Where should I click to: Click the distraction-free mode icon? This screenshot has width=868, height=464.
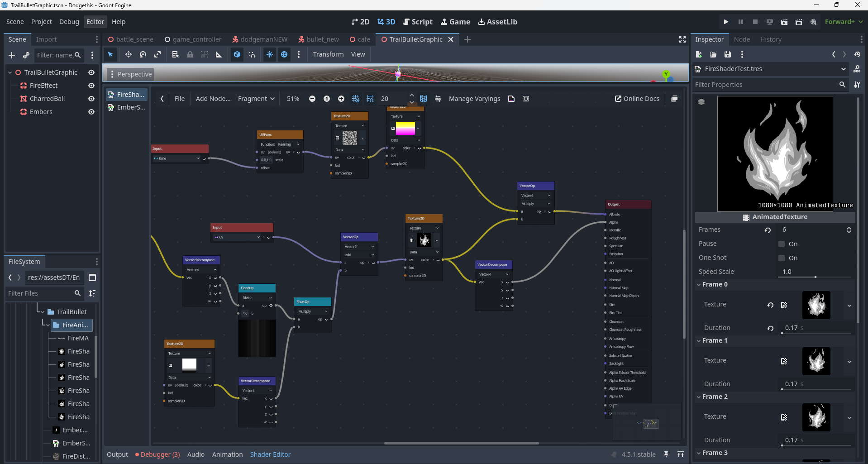click(682, 39)
